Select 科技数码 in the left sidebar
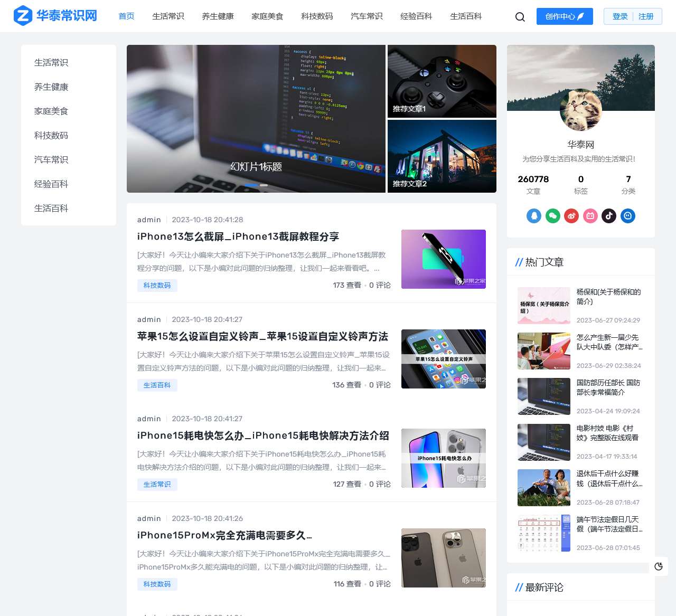This screenshot has height=616, width=676. coord(51,136)
